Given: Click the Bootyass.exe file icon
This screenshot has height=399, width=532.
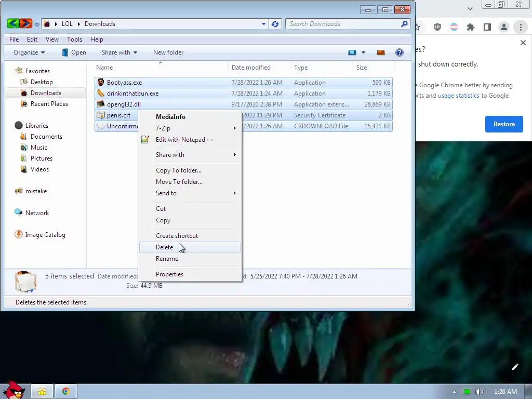Looking at the screenshot, I should click(100, 83).
